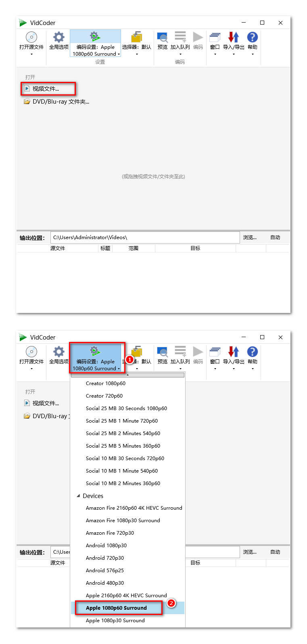
Task: Click preview icon in bottom window
Action: (x=163, y=352)
